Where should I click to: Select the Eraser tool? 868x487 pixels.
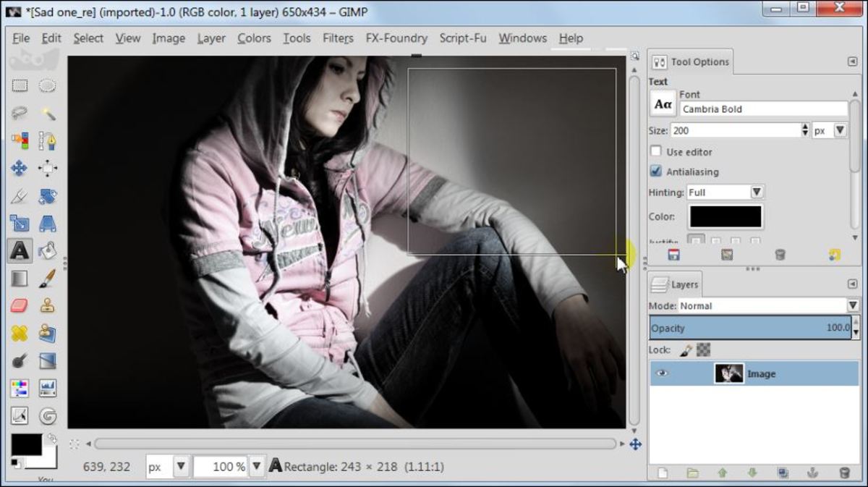click(x=20, y=305)
